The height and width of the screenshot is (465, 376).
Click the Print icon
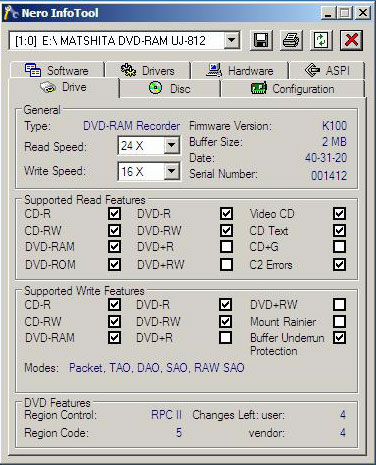(291, 41)
